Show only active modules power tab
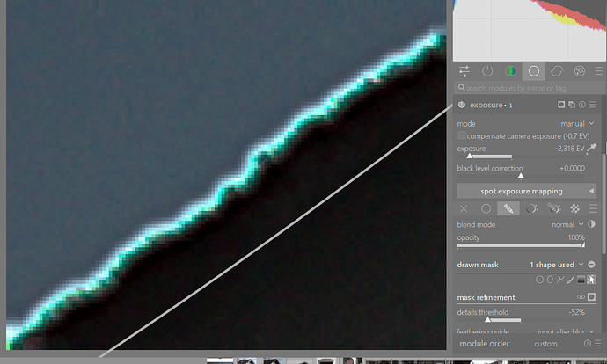The width and height of the screenshot is (607, 364). coord(487,71)
